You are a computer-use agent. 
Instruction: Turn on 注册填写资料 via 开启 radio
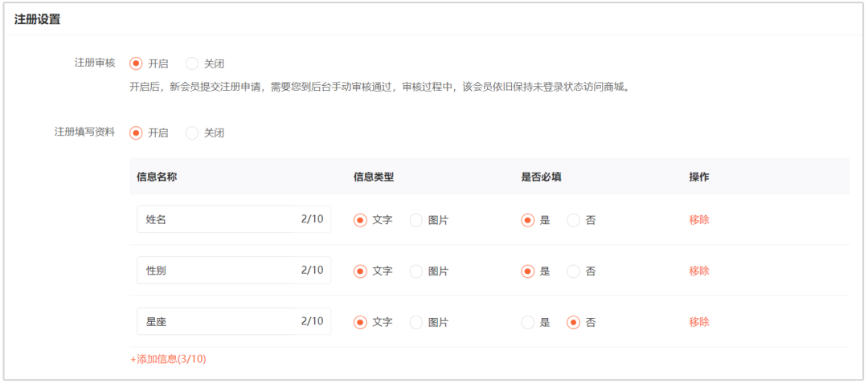click(x=136, y=132)
